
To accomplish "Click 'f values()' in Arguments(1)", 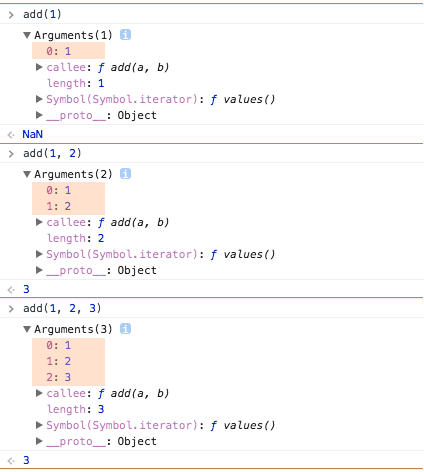I will (243, 99).
